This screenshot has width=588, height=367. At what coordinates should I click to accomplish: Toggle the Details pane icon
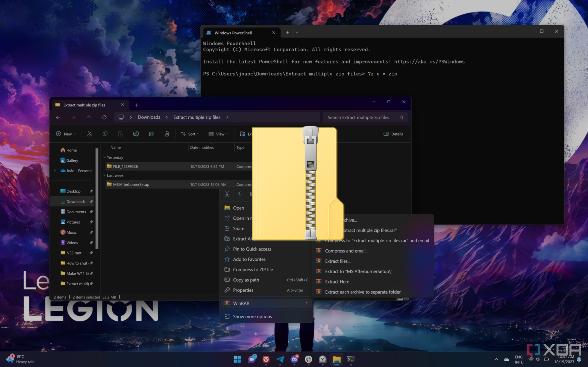pos(393,134)
